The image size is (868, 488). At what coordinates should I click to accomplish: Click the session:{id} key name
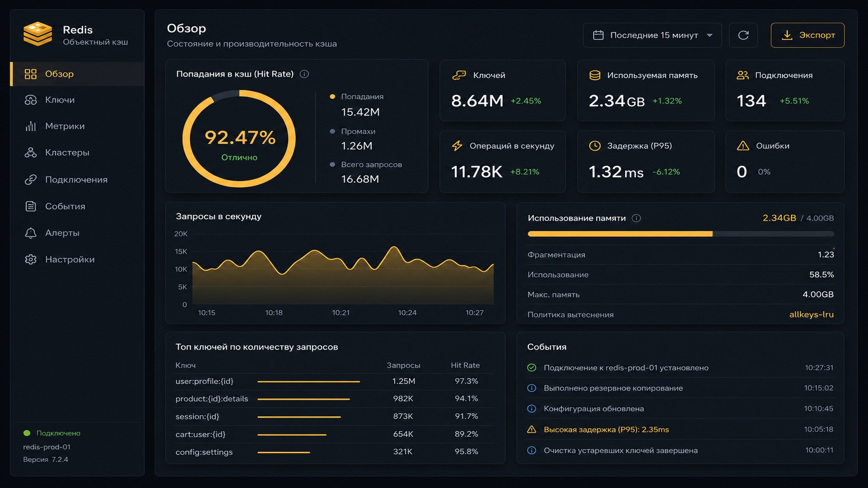pos(197,416)
